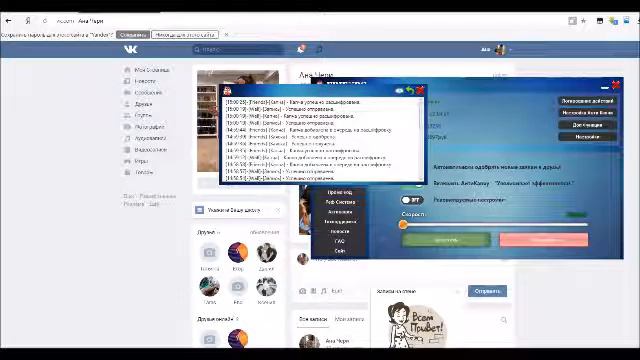Click the eye icon in log window title bar
Image resolution: width=640 pixels, height=360 pixels.
click(399, 91)
